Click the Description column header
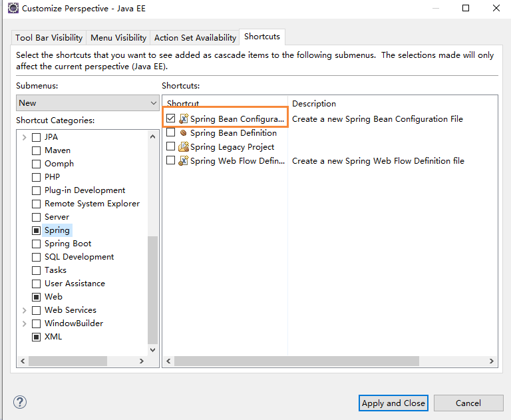The height and width of the screenshot is (420, 511). pos(314,103)
